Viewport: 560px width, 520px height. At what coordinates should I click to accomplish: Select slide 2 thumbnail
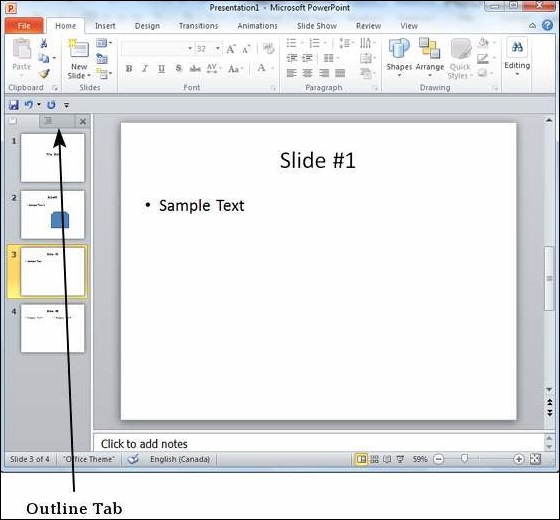click(x=52, y=214)
